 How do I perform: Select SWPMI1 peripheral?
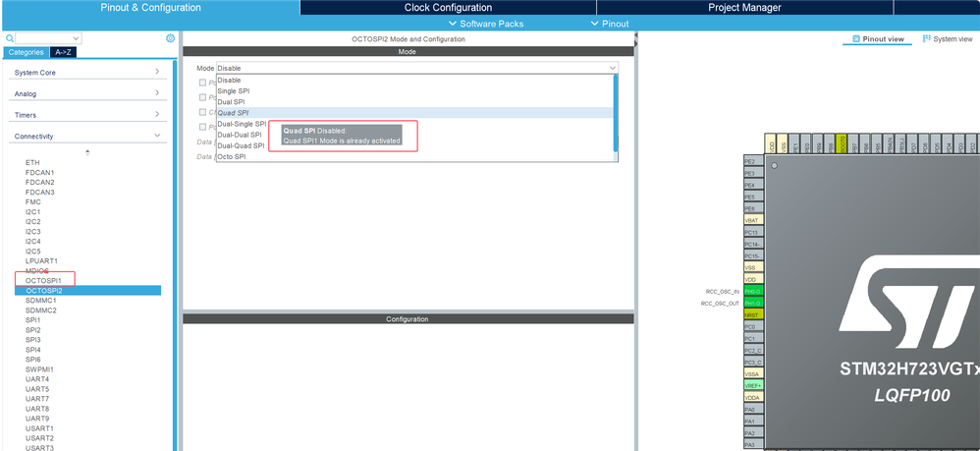point(40,369)
